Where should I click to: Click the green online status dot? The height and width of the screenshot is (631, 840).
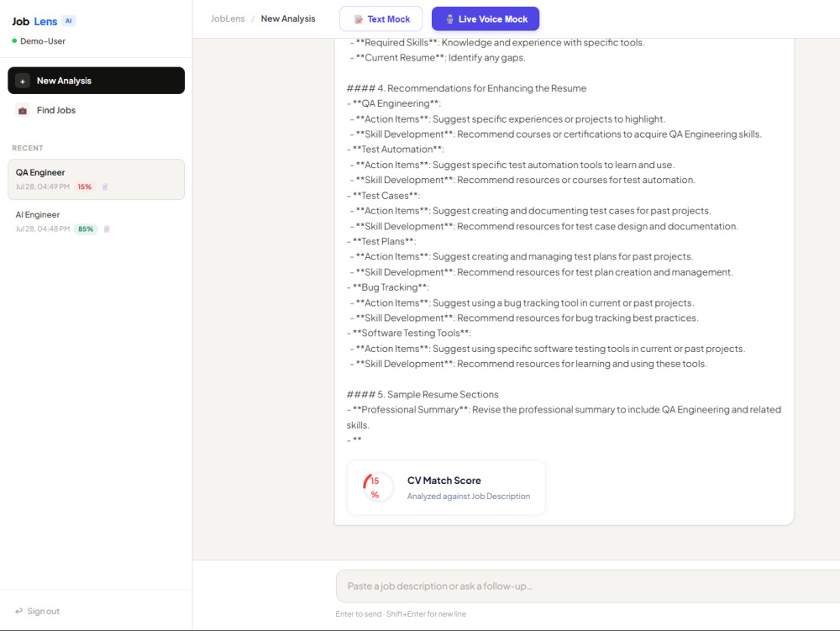[14, 40]
